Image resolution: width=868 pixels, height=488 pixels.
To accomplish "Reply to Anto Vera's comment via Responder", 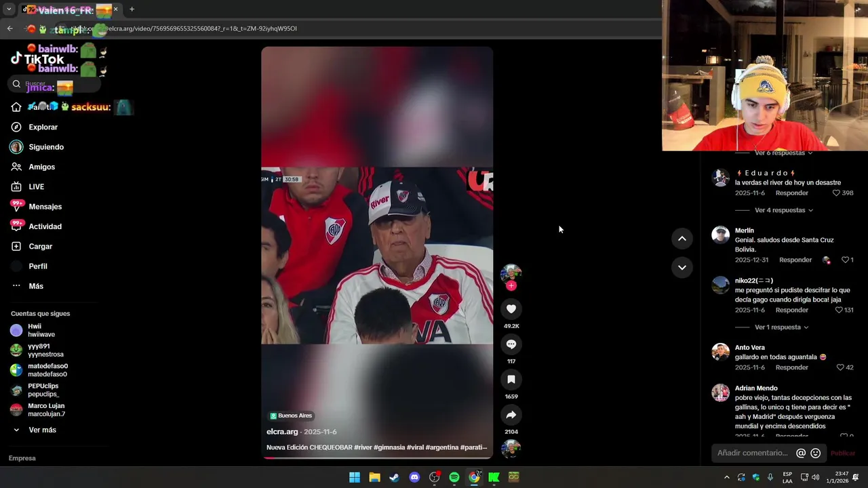I will 791,367.
